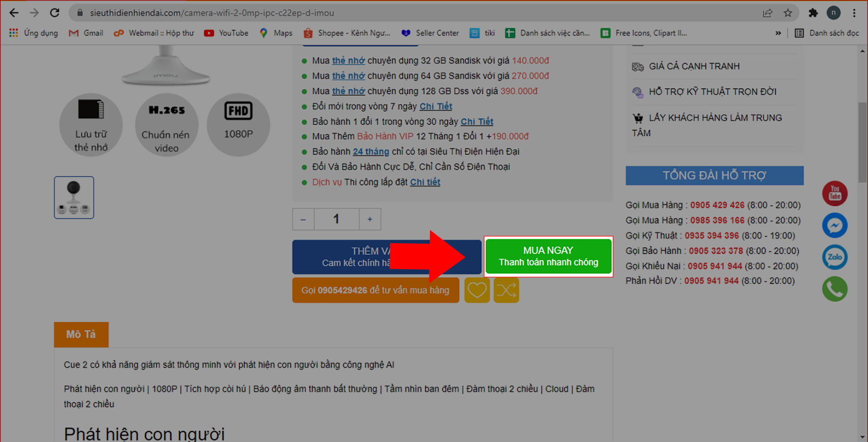Click the Dịch vụ red text
The width and height of the screenshot is (868, 442).
click(327, 182)
